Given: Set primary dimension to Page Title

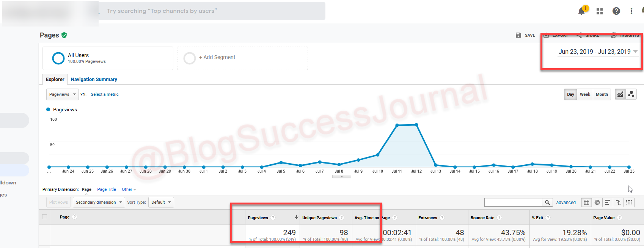Looking at the screenshot, I should tap(107, 189).
